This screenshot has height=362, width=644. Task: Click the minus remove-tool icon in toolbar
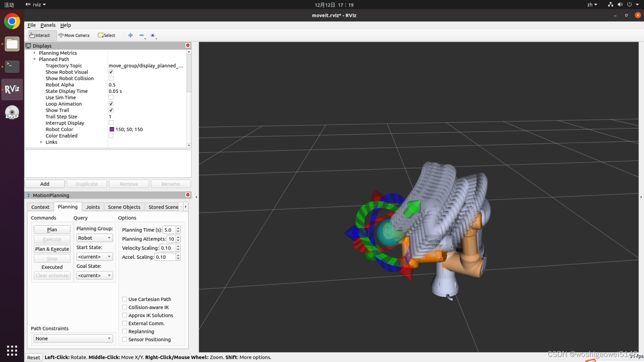[142, 35]
